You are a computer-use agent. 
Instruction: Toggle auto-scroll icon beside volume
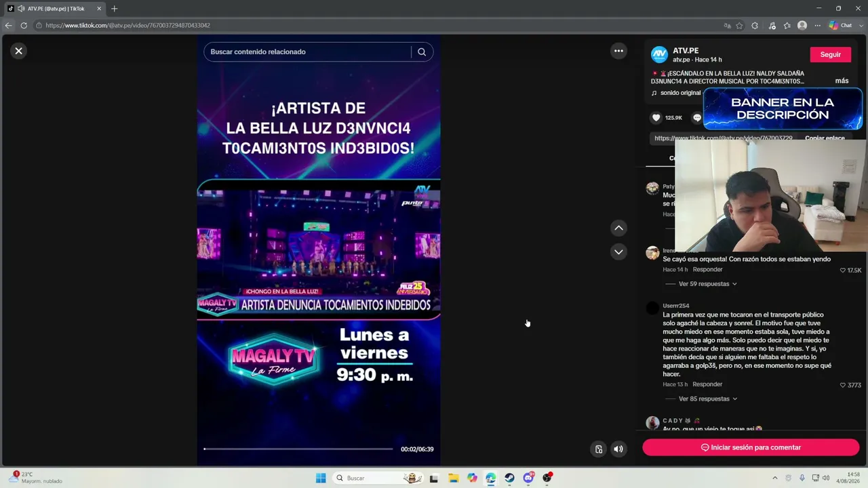point(599,449)
